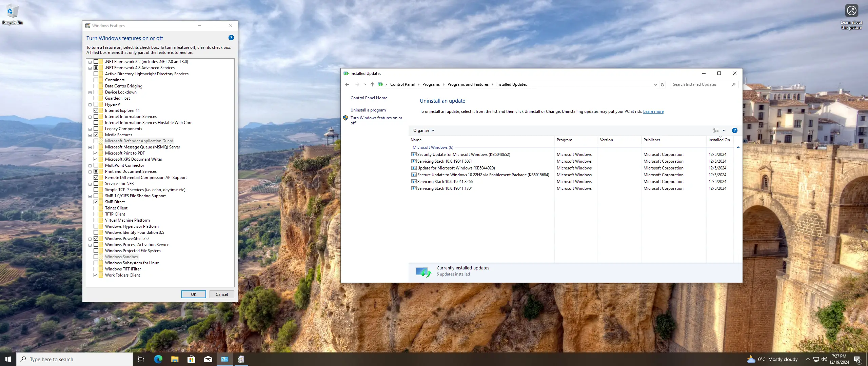Enable Windows Subsystem for Linux checkbox

(x=96, y=263)
